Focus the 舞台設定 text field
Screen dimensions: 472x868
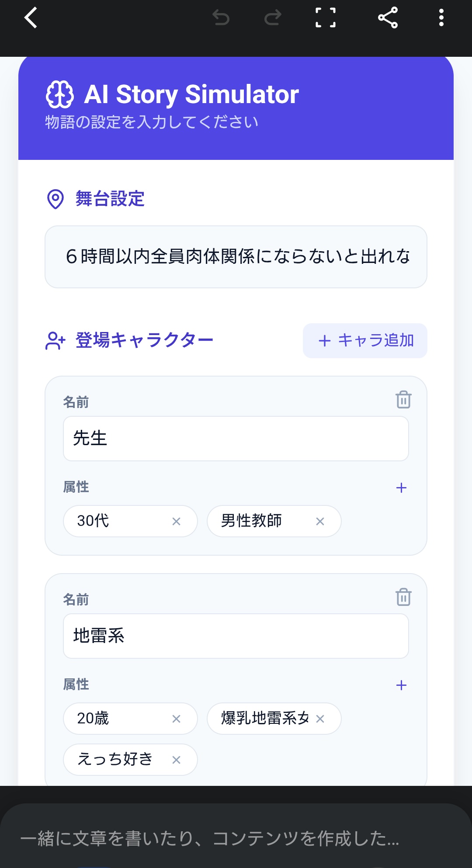(236, 257)
